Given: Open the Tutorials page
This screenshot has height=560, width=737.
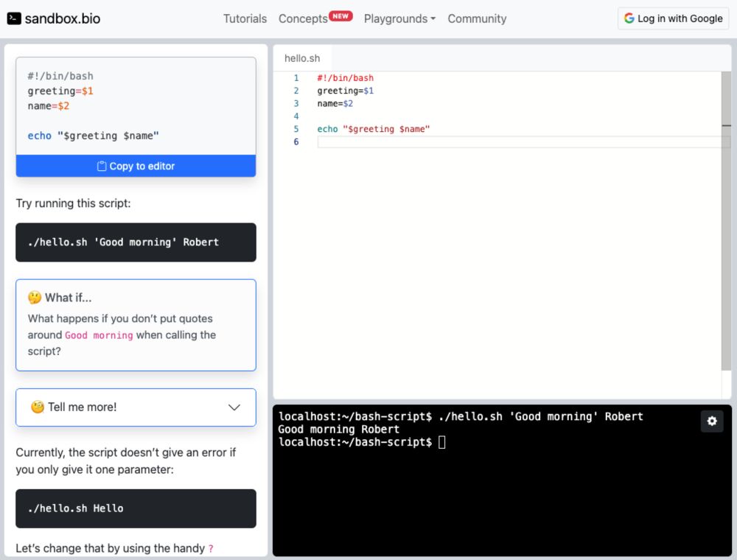Looking at the screenshot, I should click(245, 19).
